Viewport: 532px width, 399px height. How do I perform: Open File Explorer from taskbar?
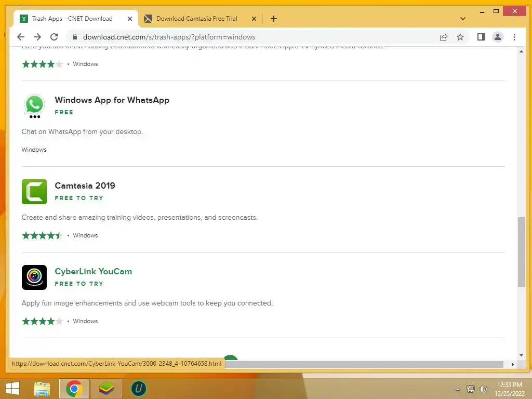(x=42, y=389)
